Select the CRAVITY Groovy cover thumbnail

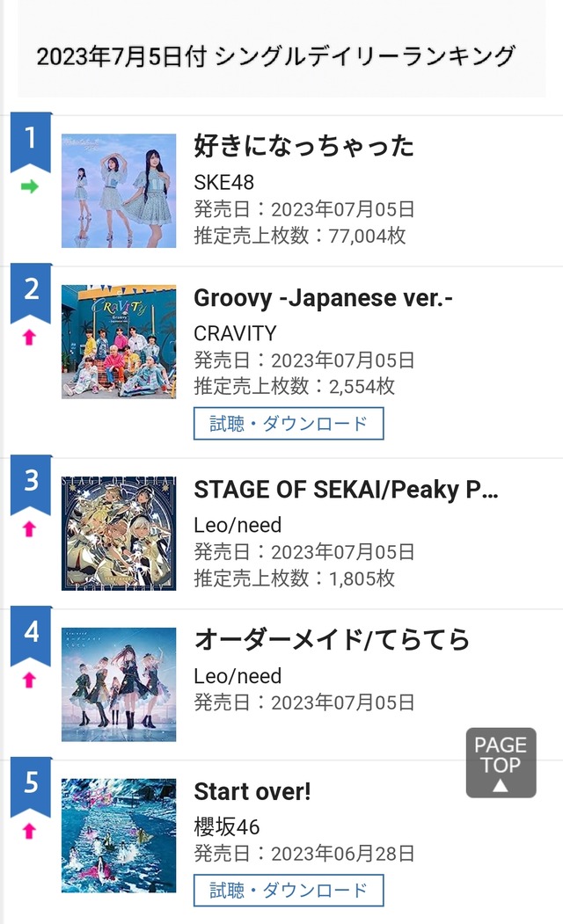click(x=119, y=342)
